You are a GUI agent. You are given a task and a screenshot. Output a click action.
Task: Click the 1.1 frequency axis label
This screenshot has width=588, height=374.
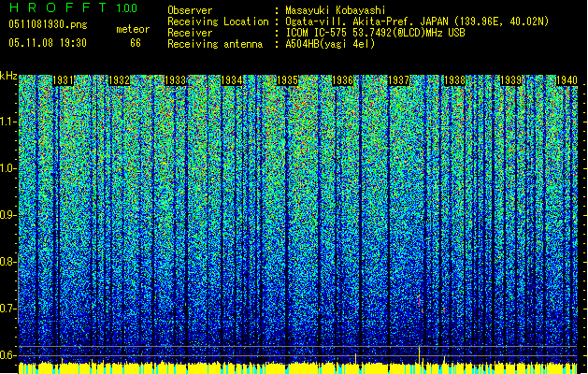(x=8, y=122)
